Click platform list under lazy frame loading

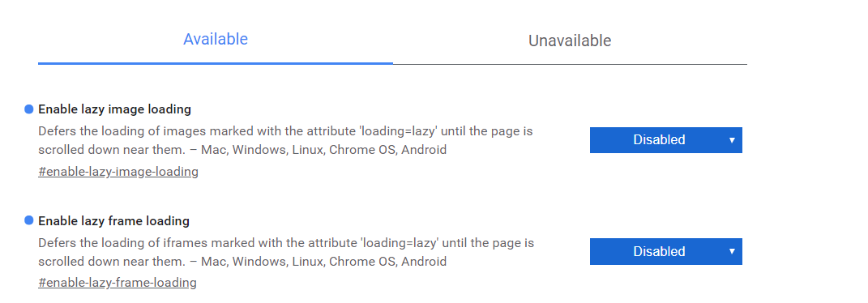[324, 261]
